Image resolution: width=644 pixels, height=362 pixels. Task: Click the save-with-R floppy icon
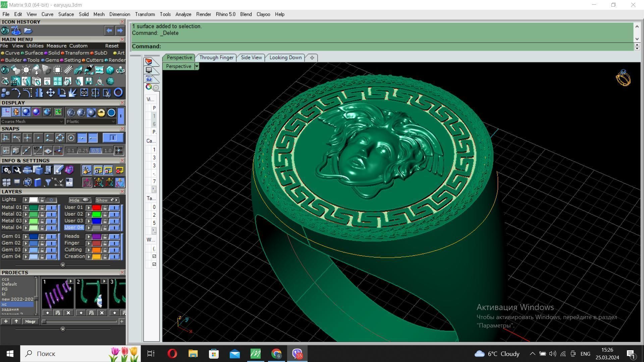coord(89,81)
